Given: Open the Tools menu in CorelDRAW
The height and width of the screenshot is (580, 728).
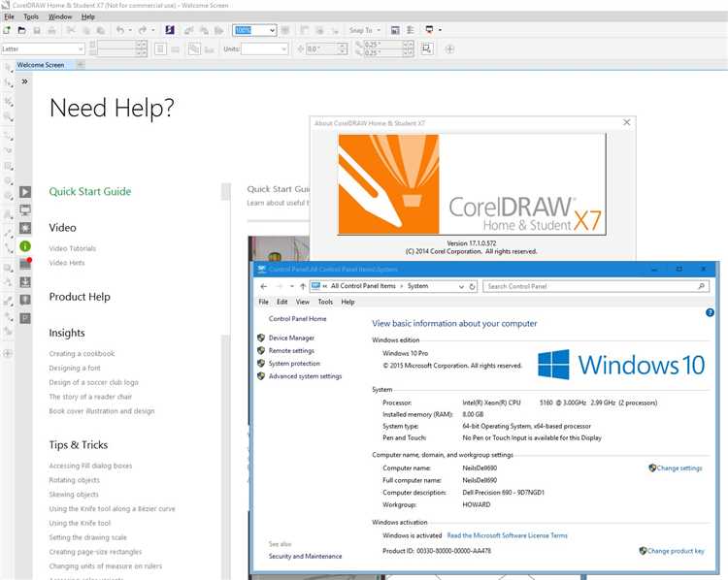Looking at the screenshot, I should (31, 16).
